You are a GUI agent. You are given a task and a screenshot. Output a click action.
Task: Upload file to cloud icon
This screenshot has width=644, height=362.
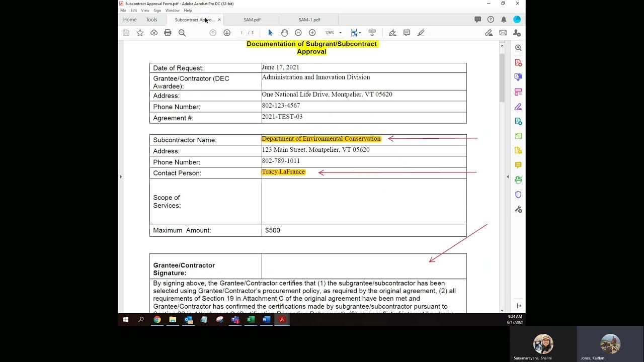(154, 33)
